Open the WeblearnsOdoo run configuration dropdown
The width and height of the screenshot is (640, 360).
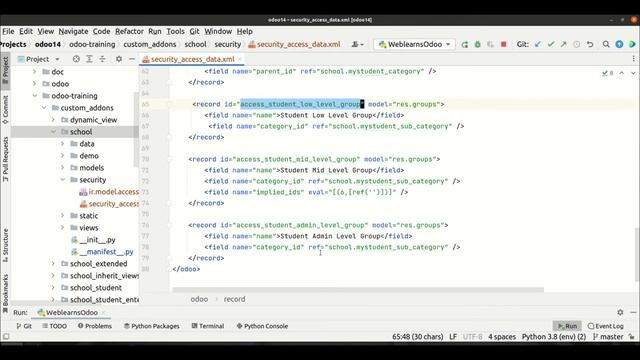(414, 44)
